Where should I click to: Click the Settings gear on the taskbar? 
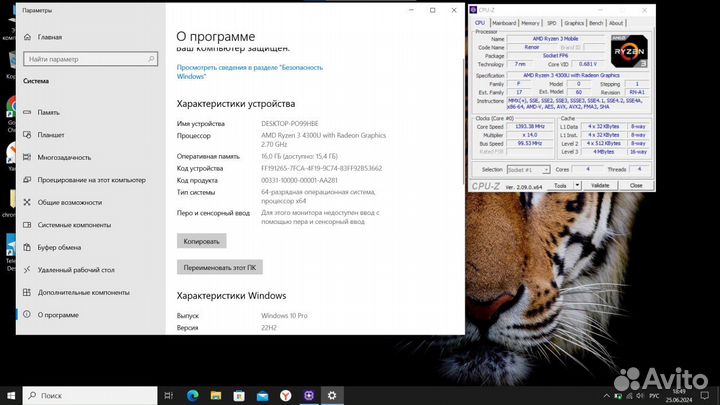pyautogui.click(x=332, y=395)
